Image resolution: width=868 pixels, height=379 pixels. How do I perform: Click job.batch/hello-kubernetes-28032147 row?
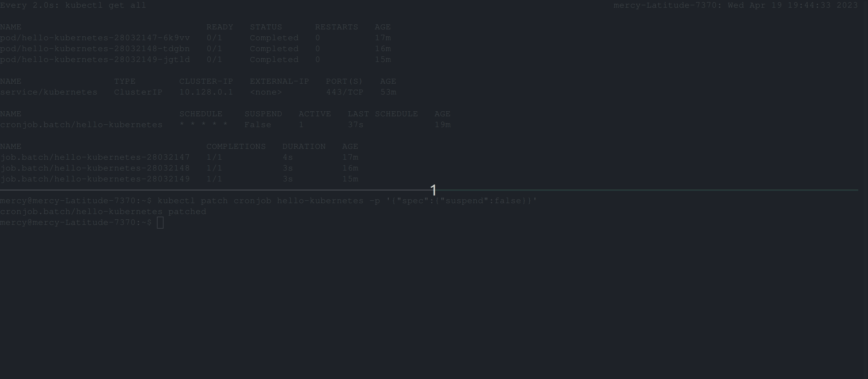click(95, 157)
